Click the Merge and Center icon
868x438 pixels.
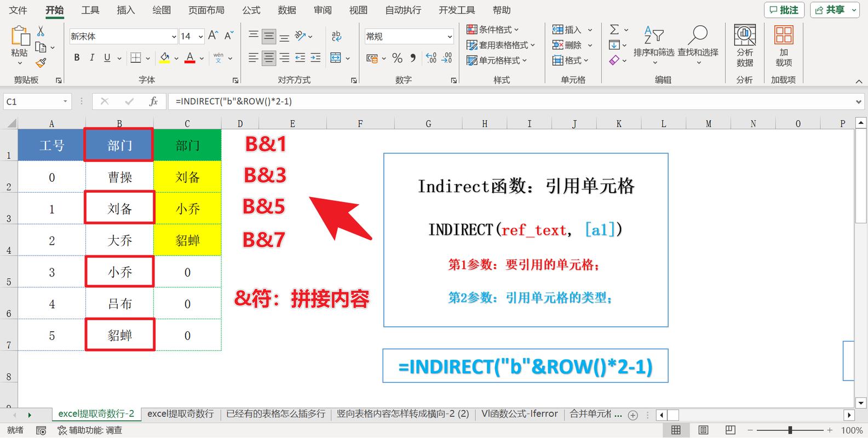pos(336,58)
